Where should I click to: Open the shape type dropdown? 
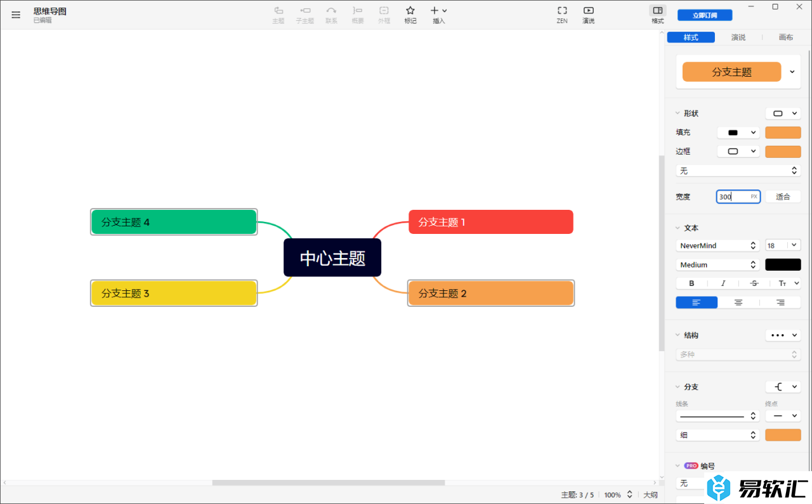pyautogui.click(x=783, y=113)
